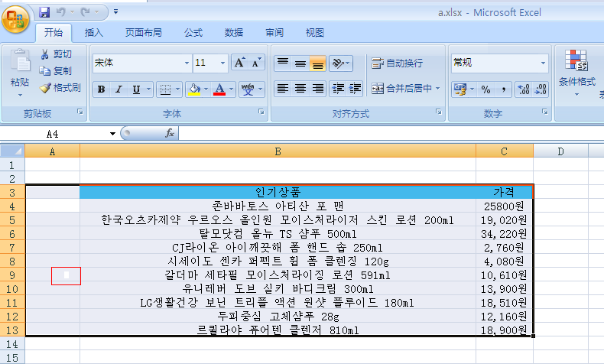Open the 视图 View tab

[x=315, y=33]
